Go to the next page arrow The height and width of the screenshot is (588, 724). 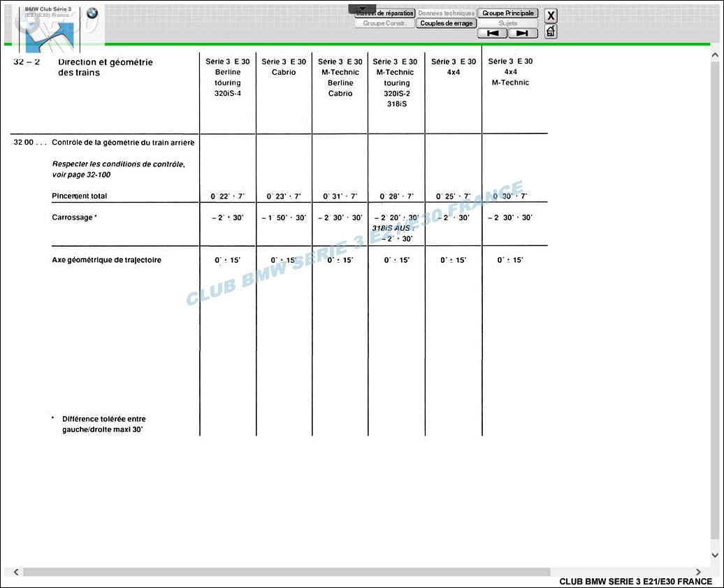coord(523,34)
